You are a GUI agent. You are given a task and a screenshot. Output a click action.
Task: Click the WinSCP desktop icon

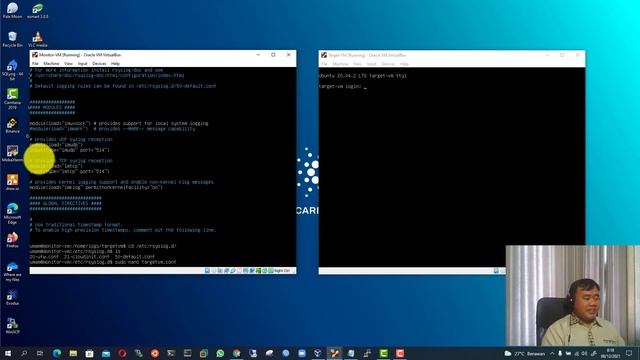coord(12,326)
